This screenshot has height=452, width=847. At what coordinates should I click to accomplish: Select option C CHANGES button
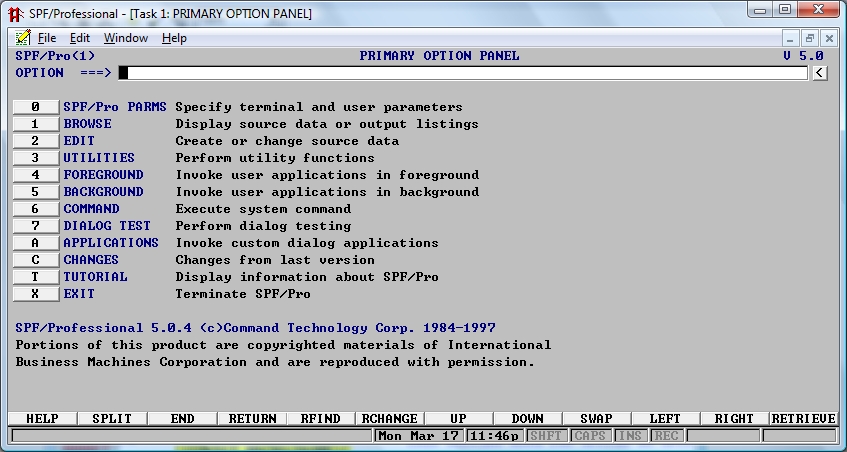click(36, 260)
